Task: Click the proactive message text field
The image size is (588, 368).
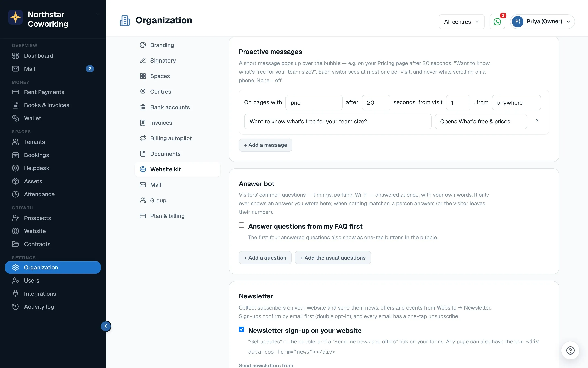Action: (x=338, y=121)
